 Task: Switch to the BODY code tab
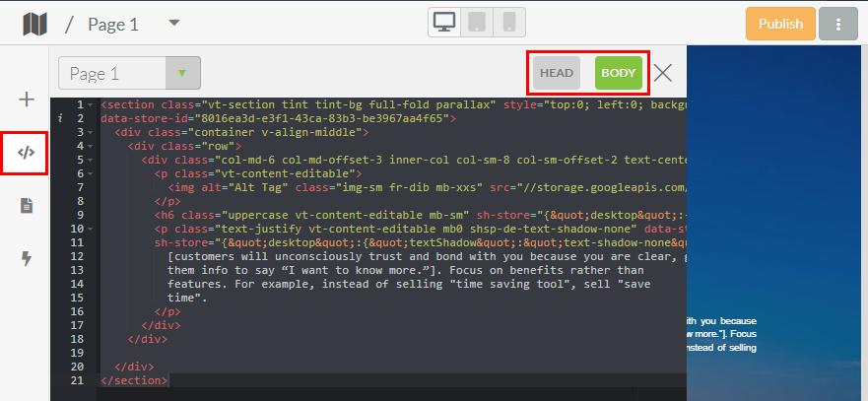click(x=619, y=73)
